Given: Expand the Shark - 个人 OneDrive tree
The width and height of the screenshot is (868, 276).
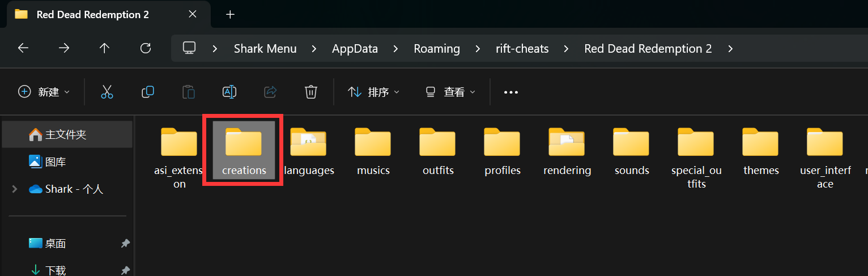Looking at the screenshot, I should pyautogui.click(x=15, y=189).
